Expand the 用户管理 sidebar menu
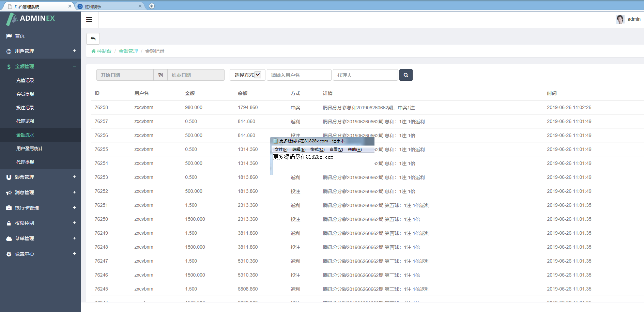The width and height of the screenshot is (644, 312). 74,51
